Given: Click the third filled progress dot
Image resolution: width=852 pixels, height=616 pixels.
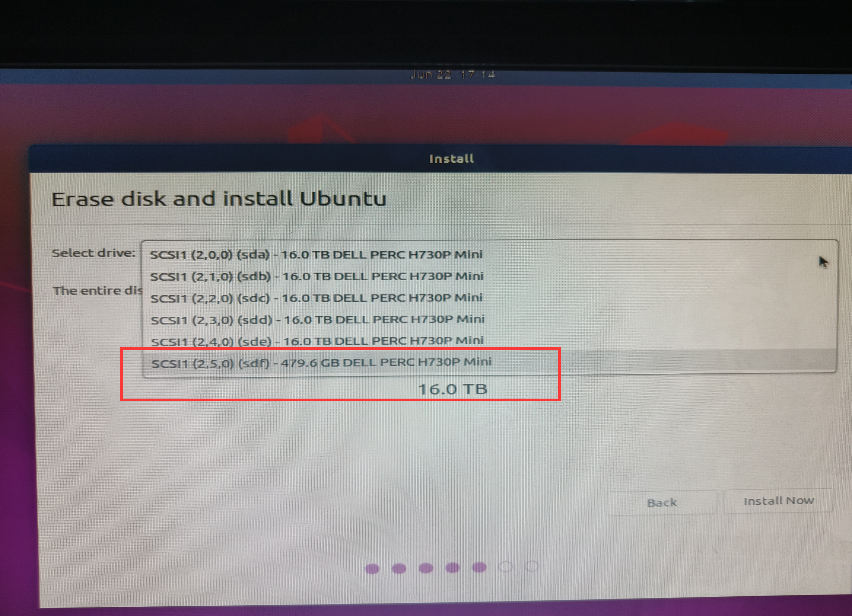Looking at the screenshot, I should [x=426, y=568].
